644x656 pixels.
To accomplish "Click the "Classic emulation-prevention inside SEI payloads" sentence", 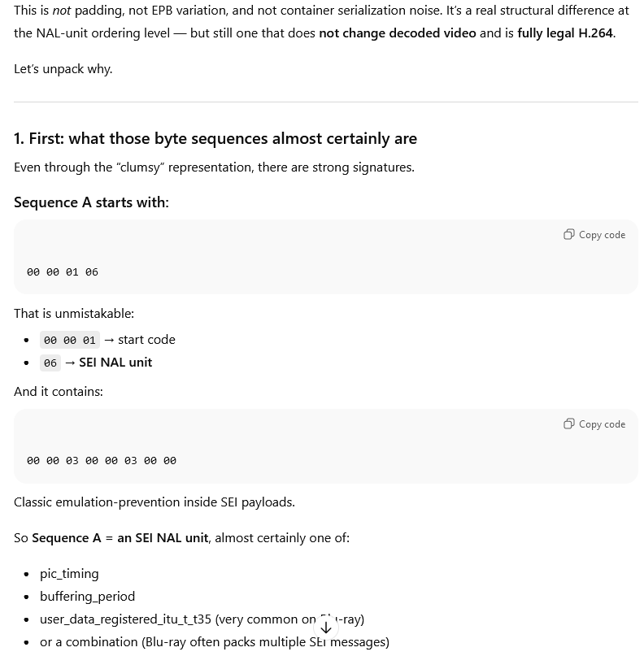I will tap(154, 502).
